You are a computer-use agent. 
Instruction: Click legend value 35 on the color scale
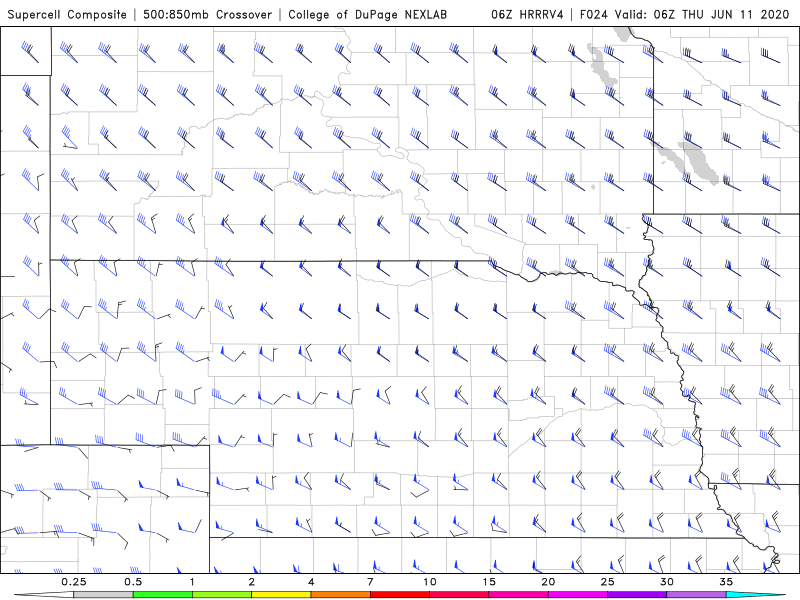pyautogui.click(x=726, y=582)
